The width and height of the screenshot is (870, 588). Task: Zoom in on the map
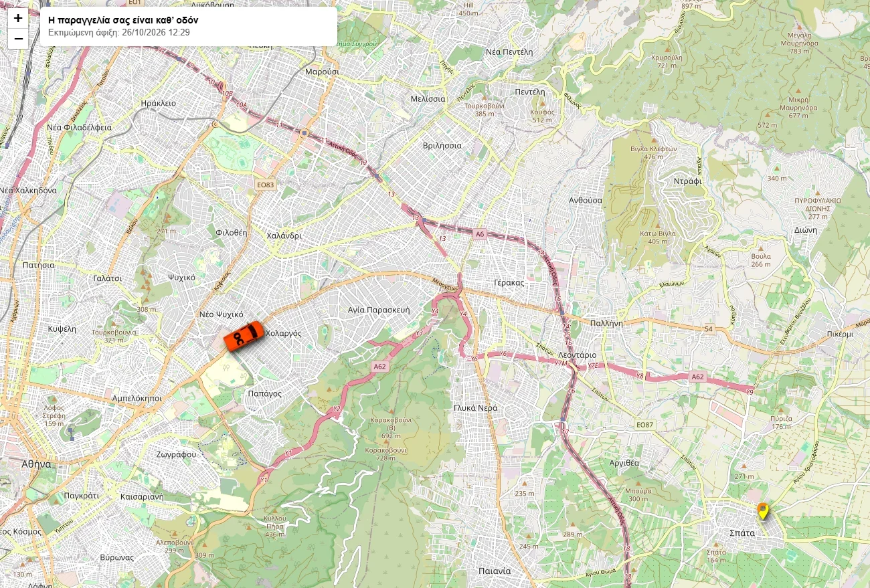point(18,18)
